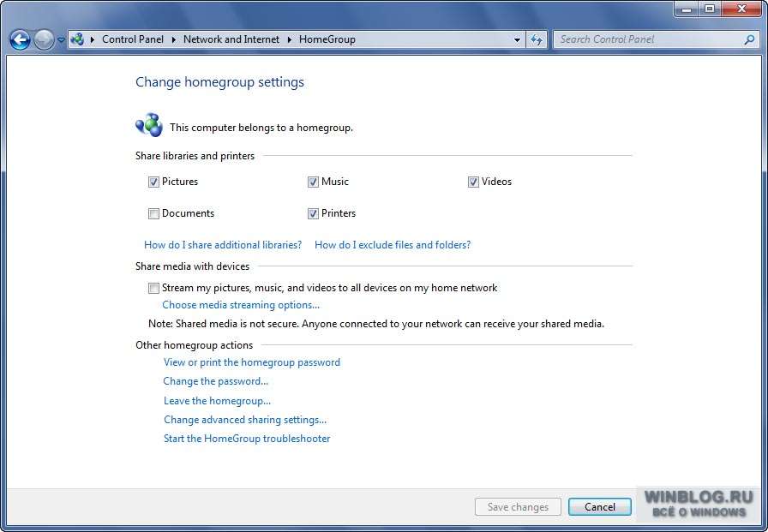Viewport: 768px width, 532px height.
Task: Minimize the HomeGroup window
Action: (x=687, y=9)
